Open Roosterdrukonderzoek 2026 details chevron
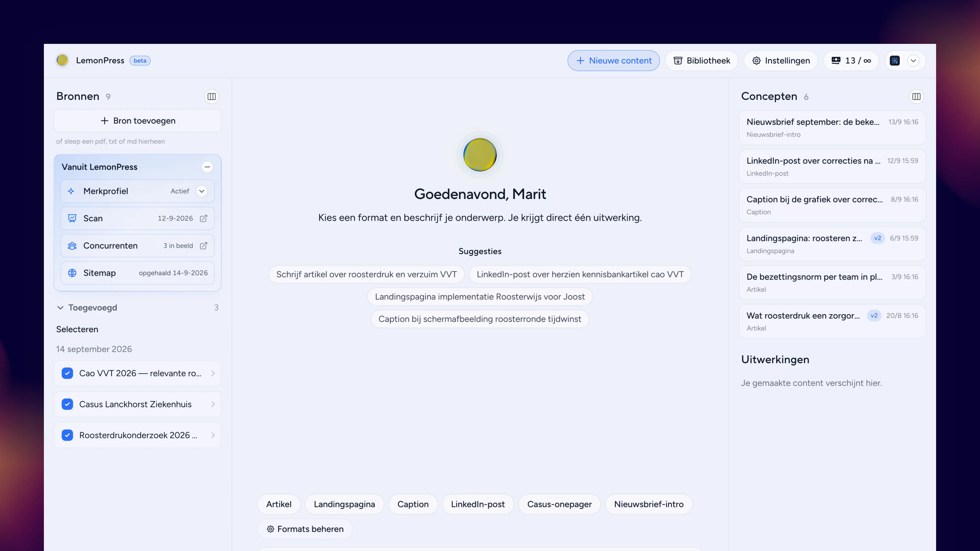This screenshot has width=980, height=551. point(213,435)
